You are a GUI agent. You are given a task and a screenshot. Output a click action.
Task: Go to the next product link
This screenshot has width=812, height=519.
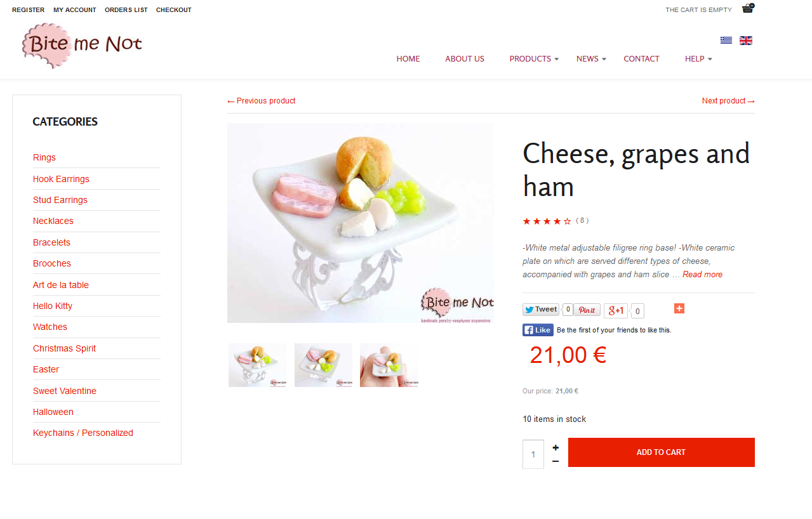[x=728, y=101]
